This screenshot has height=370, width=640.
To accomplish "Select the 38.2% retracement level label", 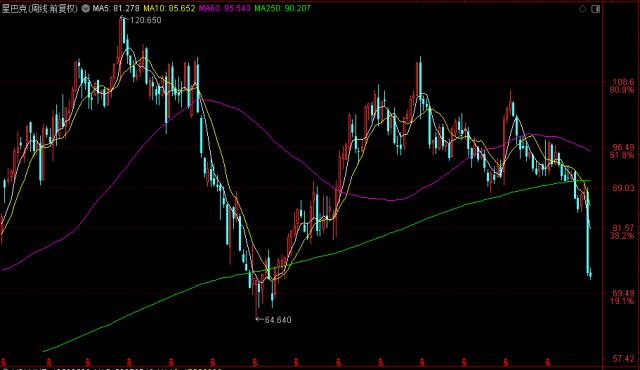I will pos(622,236).
